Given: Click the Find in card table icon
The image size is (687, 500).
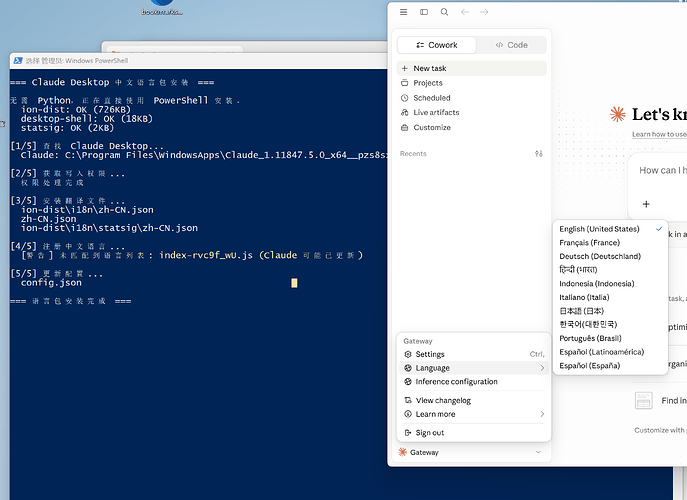Looking at the screenshot, I should pyautogui.click(x=644, y=401).
